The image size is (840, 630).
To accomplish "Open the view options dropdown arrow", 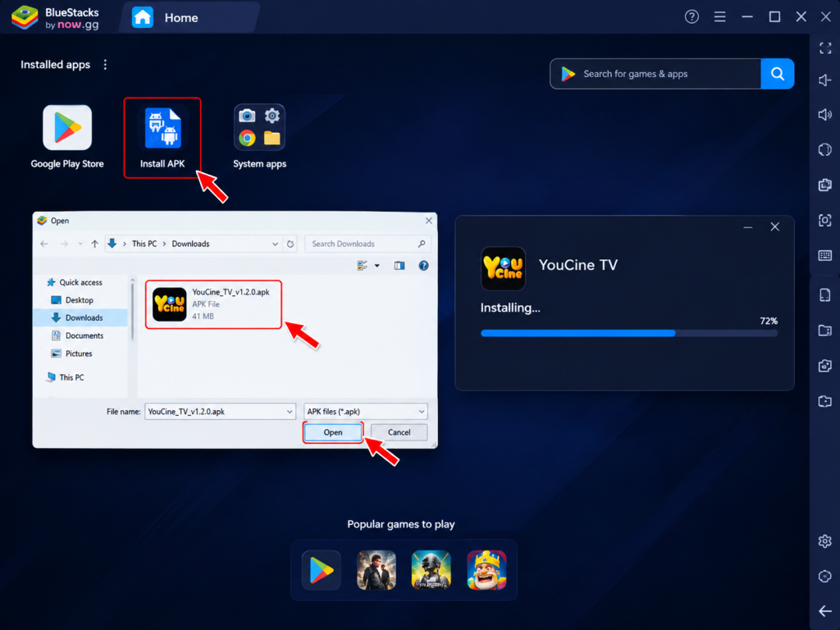I will point(377,266).
